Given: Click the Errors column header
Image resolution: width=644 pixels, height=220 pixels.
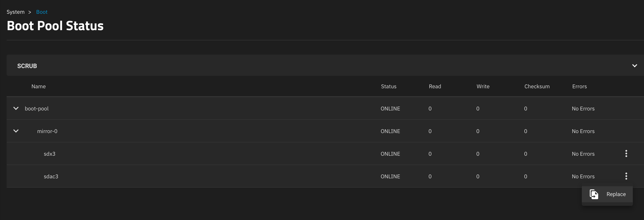Looking at the screenshot, I should (x=579, y=86).
